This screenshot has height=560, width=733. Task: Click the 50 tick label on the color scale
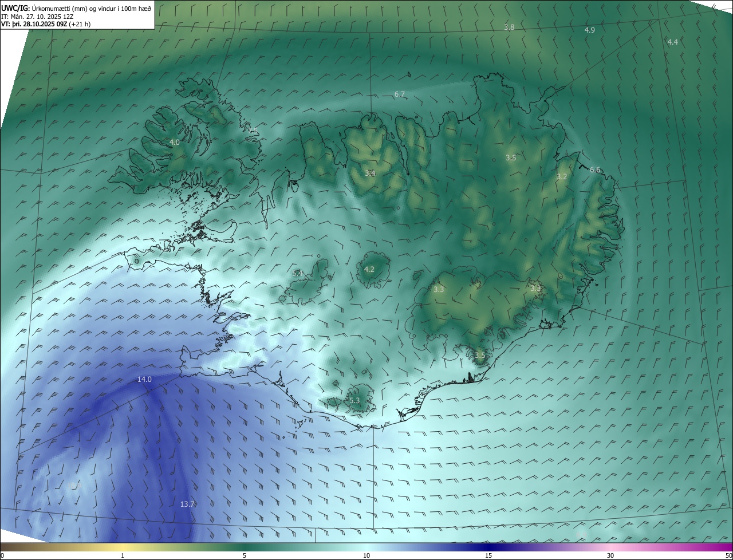(x=728, y=555)
